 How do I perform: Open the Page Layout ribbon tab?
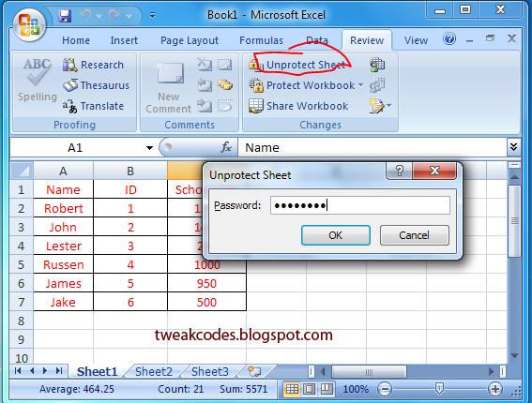(x=190, y=40)
